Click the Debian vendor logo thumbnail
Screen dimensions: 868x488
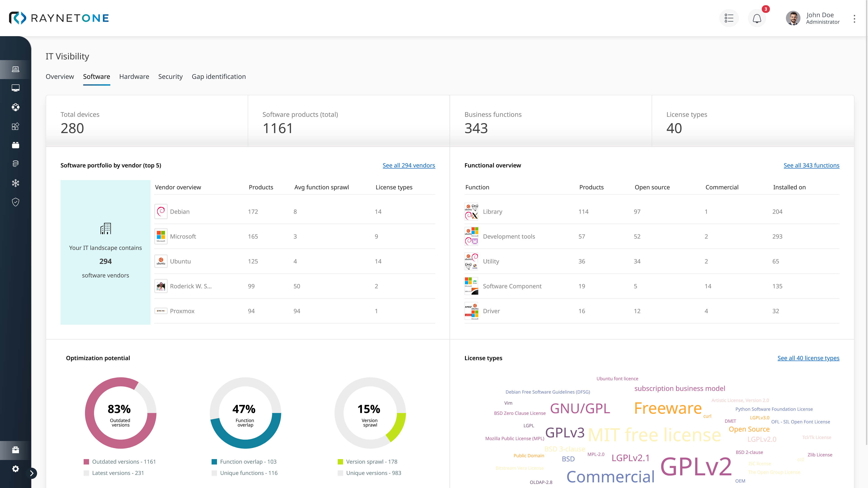click(x=161, y=211)
